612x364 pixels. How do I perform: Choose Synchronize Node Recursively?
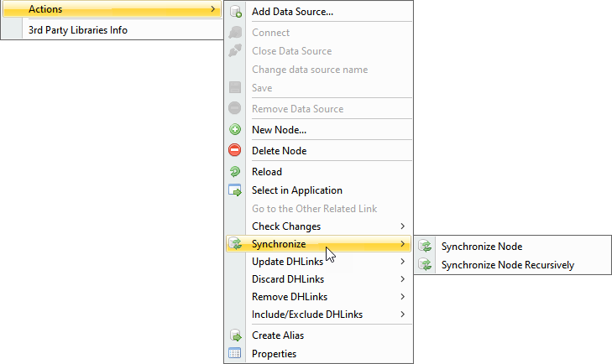click(507, 265)
